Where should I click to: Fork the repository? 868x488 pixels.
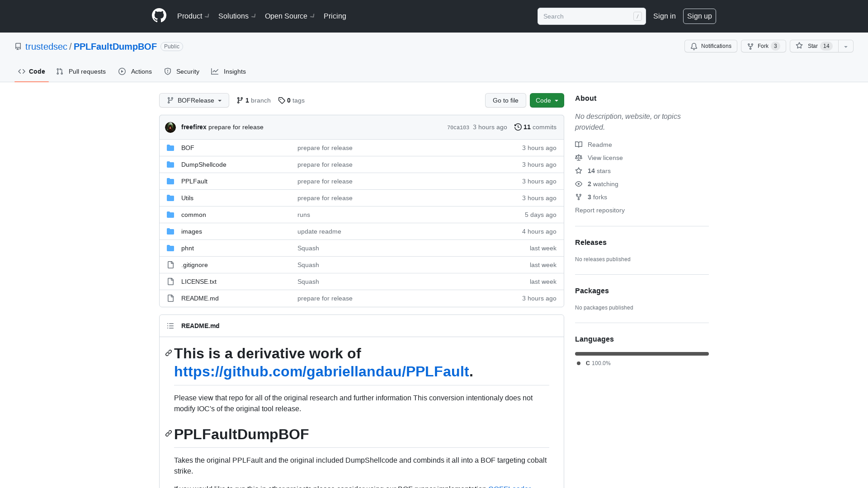pos(763,46)
